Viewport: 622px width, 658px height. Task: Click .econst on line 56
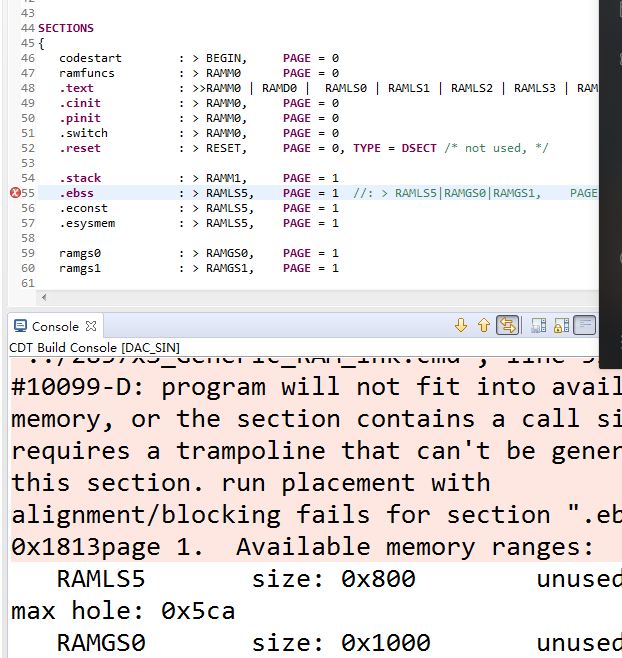click(83, 208)
